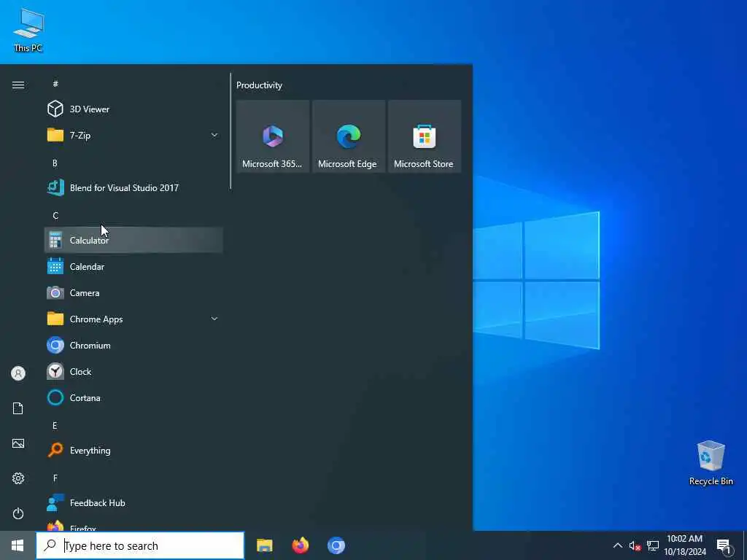The height and width of the screenshot is (560, 747).
Task: Open the Microsoft Edge tile
Action: tap(348, 136)
